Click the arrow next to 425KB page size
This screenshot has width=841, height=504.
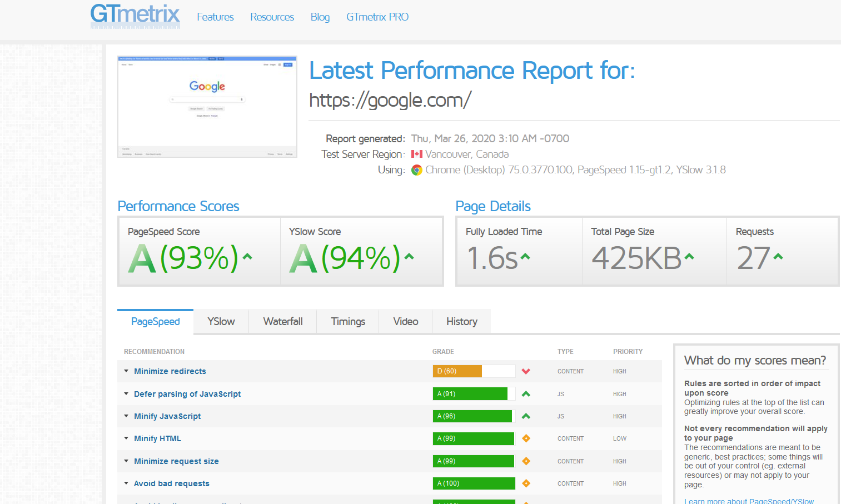pos(689,256)
